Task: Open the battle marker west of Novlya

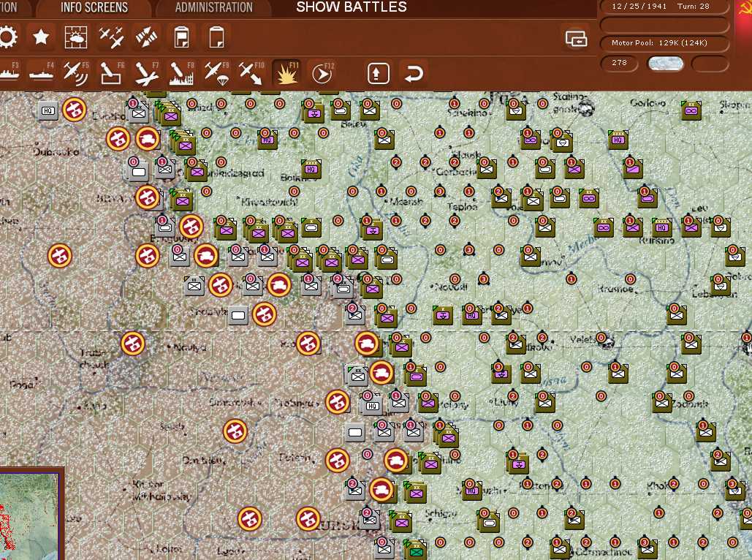Action: pos(133,344)
